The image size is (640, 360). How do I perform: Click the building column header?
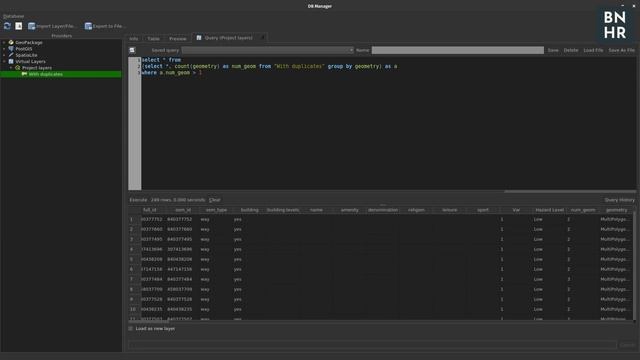(249, 210)
